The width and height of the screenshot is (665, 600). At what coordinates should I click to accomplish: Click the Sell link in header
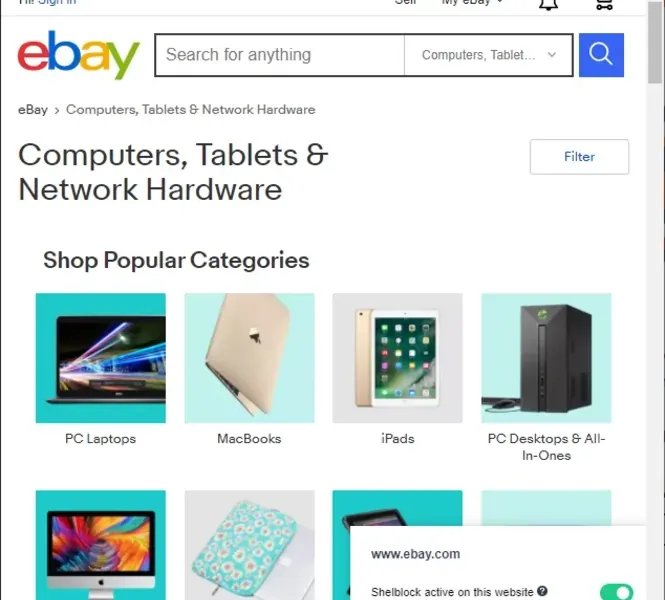click(x=405, y=3)
